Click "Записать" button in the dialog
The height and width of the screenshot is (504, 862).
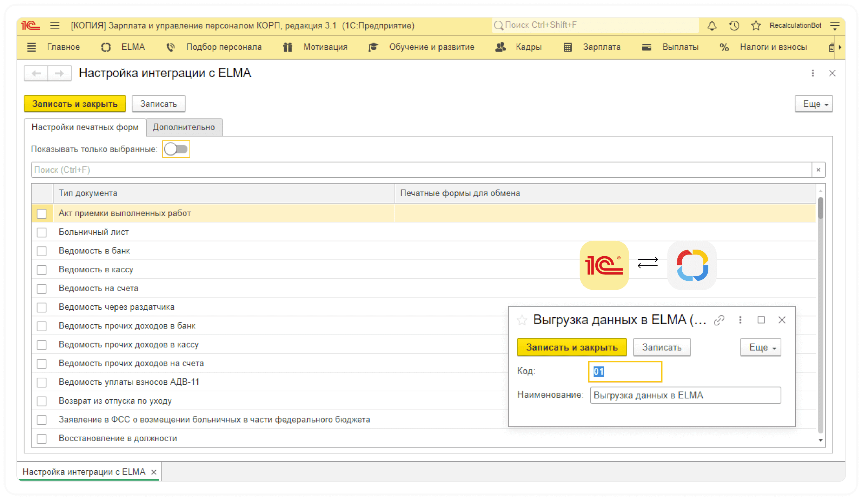point(662,347)
